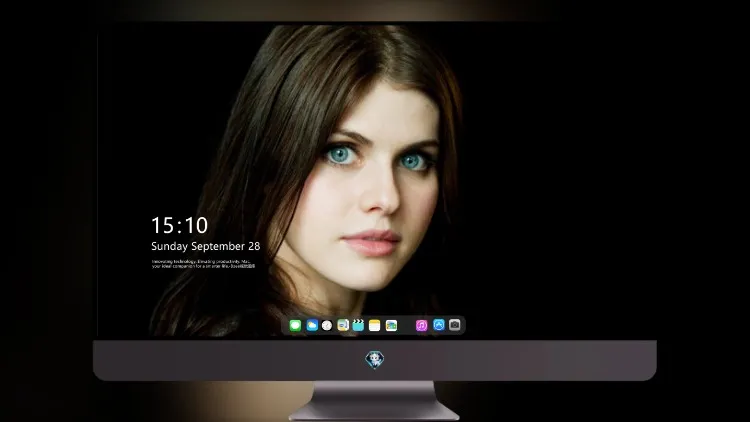Launch the teal clapperboard video app
The width and height of the screenshot is (750, 422).
358,325
